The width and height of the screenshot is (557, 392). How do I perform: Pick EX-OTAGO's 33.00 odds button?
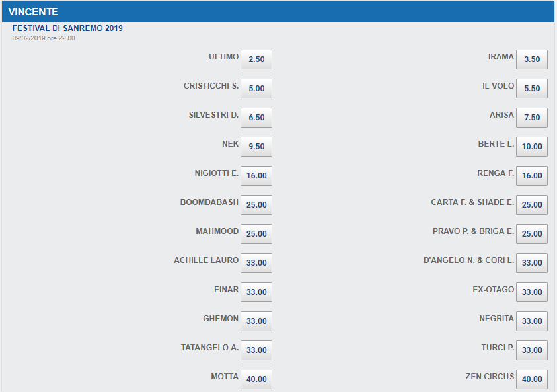click(532, 292)
